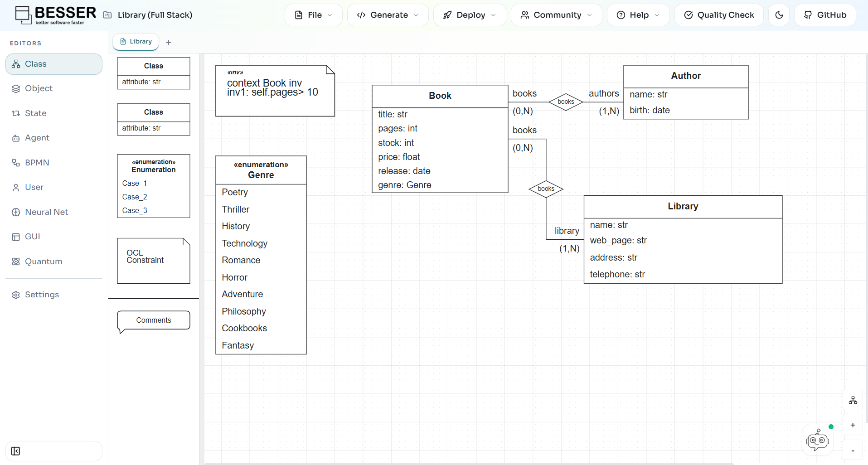Select the Library diagram tab
868x465 pixels.
tap(136, 42)
